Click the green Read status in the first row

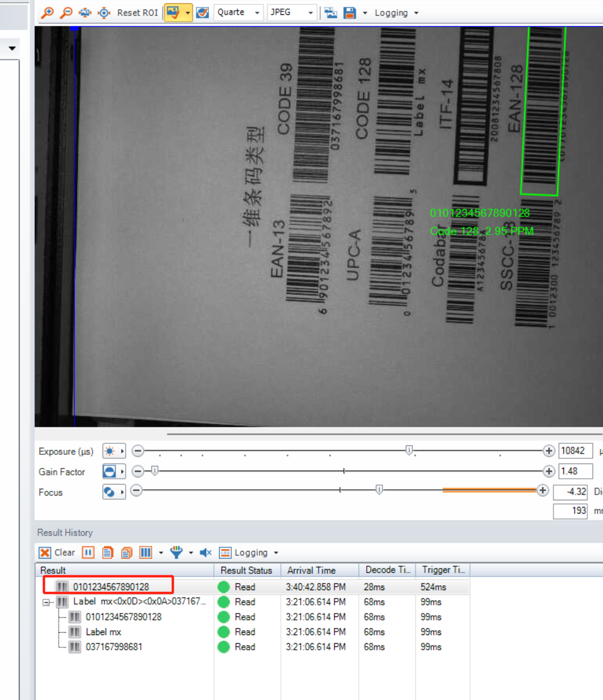click(236, 587)
